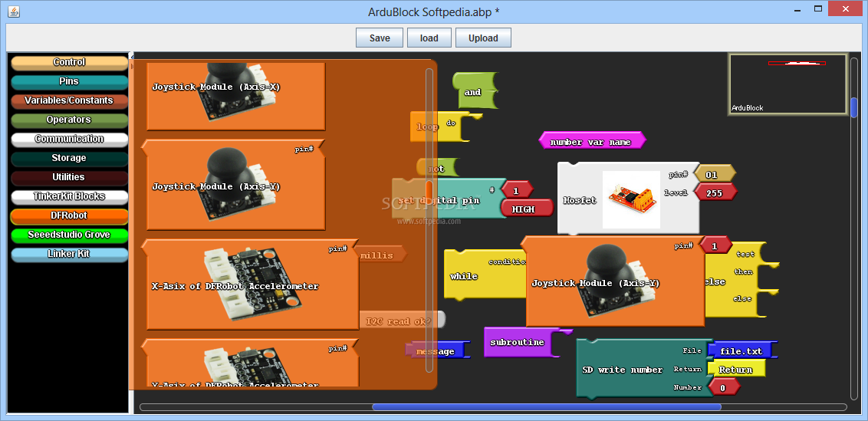Screen dimensions: 868x421
Task: Select the 'number var name' block
Action: [592, 140]
